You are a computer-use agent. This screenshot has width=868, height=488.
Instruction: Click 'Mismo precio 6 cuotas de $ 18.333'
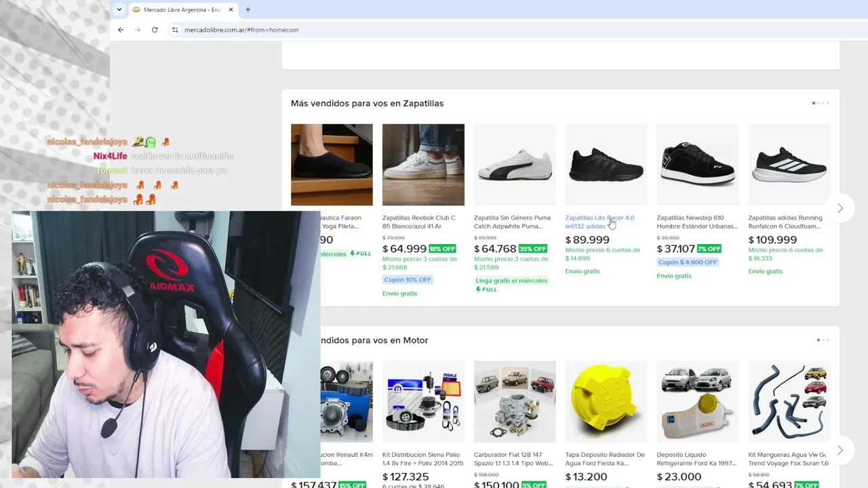coord(786,254)
